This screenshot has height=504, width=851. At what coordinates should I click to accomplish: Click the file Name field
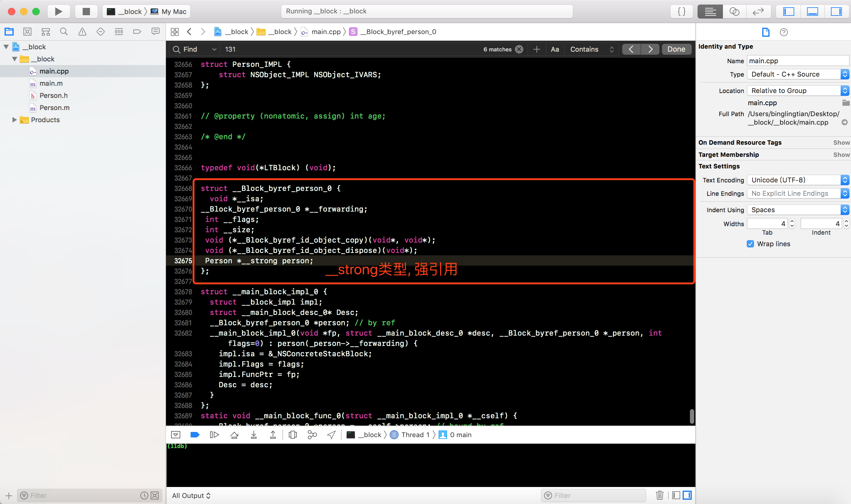pos(798,61)
